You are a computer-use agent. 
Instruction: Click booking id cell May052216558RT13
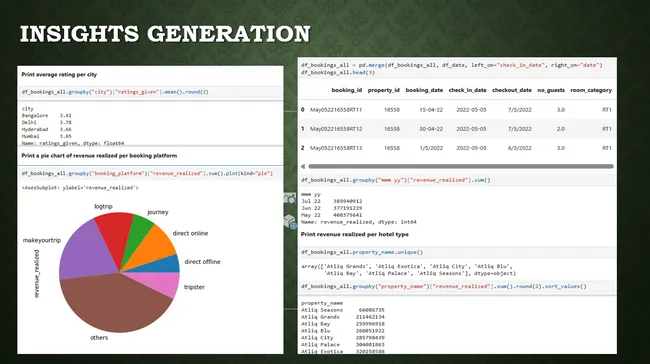(x=336, y=148)
